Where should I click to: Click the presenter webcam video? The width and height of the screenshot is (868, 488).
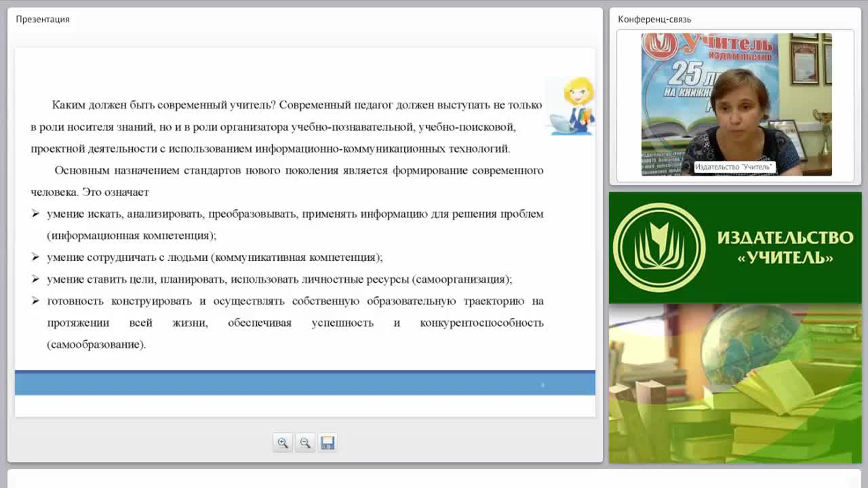(x=736, y=104)
